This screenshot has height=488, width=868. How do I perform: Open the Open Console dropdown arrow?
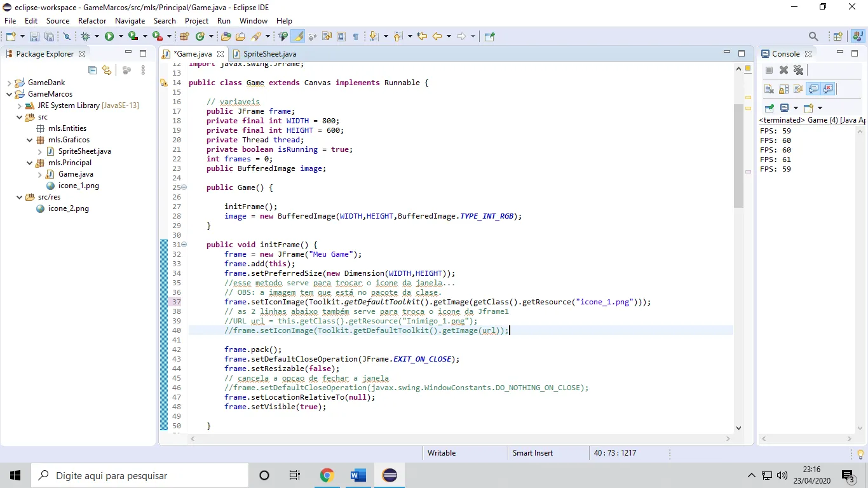[x=820, y=108]
